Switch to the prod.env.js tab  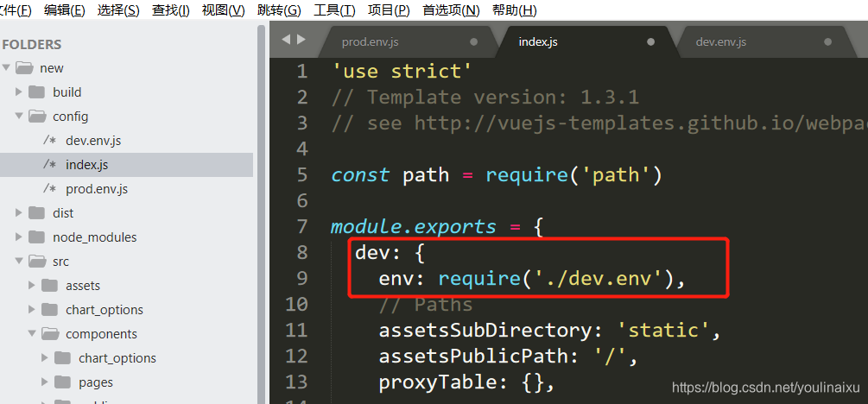pyautogui.click(x=407, y=42)
